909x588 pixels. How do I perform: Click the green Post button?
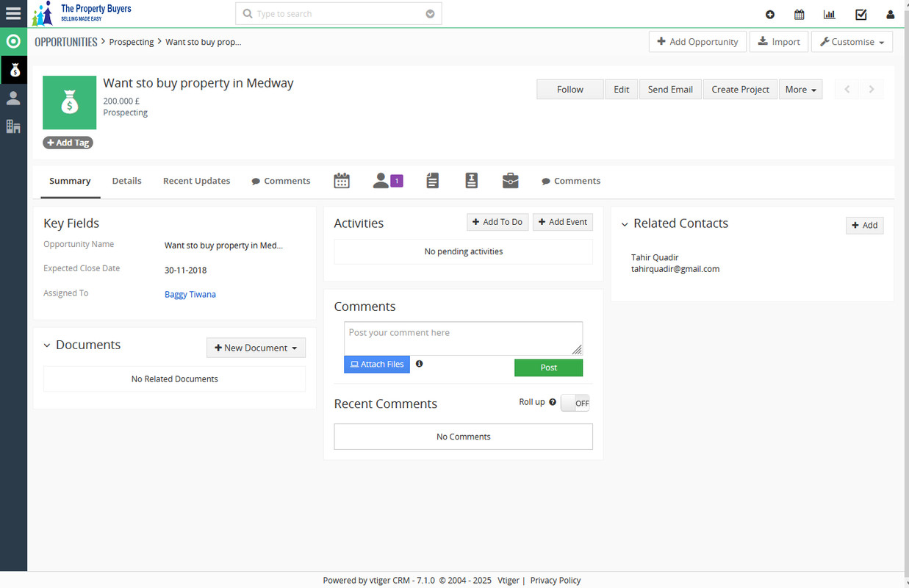coord(548,367)
